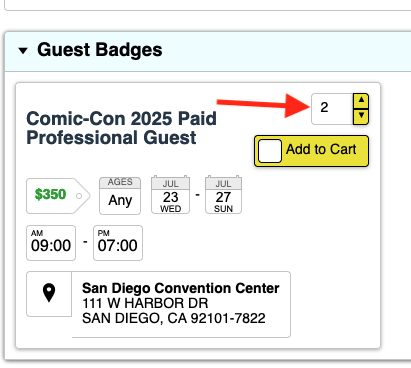
Task: Select the Jul 23 Wed calendar icon
Action: pos(170,195)
